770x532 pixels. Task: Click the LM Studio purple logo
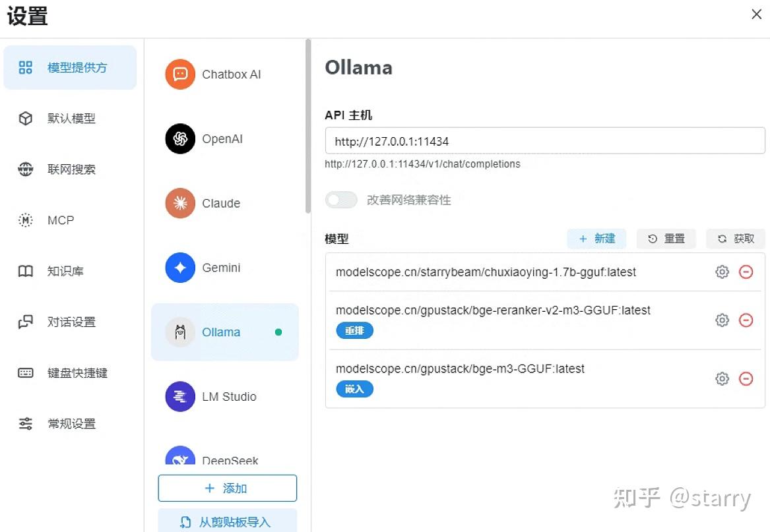[x=180, y=397]
